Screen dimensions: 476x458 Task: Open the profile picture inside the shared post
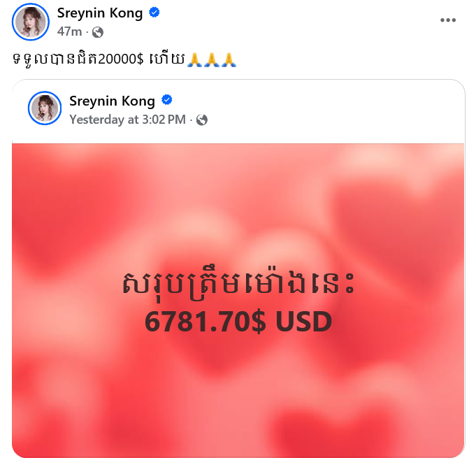click(x=45, y=108)
